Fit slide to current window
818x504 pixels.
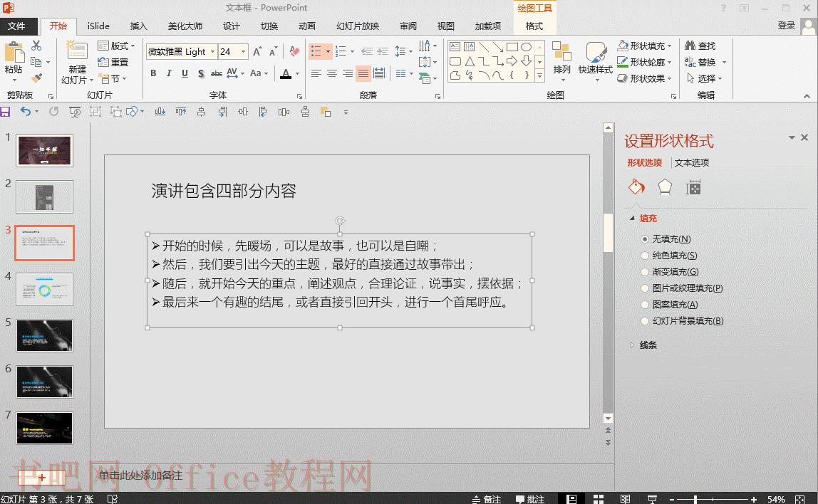pyautogui.click(x=799, y=499)
